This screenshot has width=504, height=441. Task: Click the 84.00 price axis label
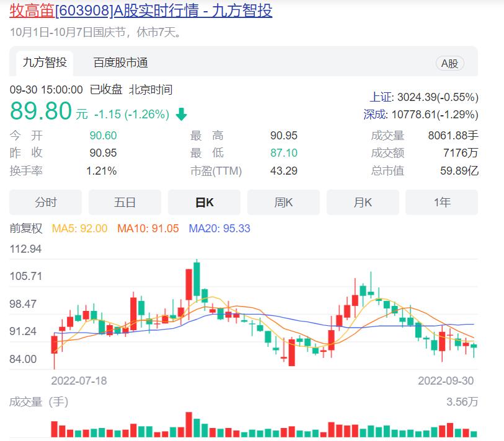pyautogui.click(x=23, y=359)
